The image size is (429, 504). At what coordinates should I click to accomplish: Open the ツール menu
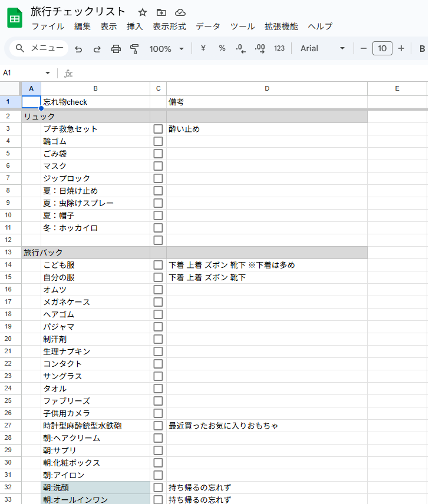click(242, 26)
